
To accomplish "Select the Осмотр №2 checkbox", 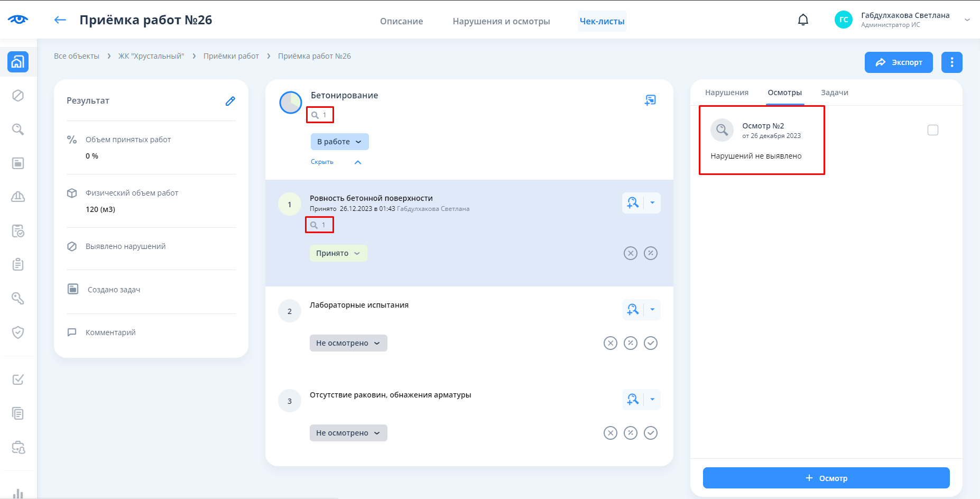I will pyautogui.click(x=932, y=130).
